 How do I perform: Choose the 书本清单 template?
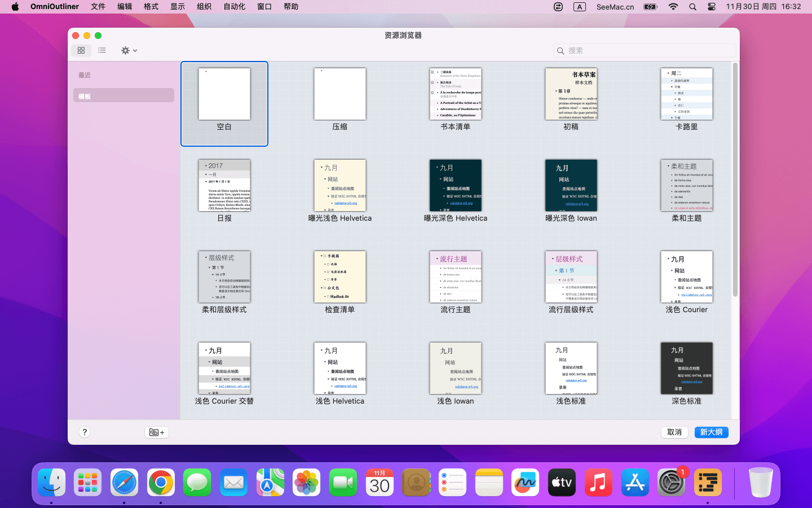(456, 94)
